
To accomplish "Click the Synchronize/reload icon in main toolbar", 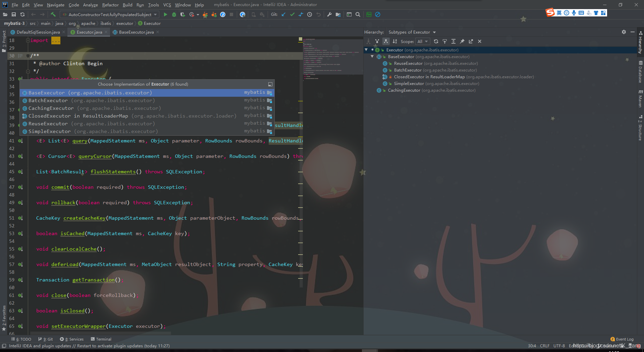I will tap(22, 14).
